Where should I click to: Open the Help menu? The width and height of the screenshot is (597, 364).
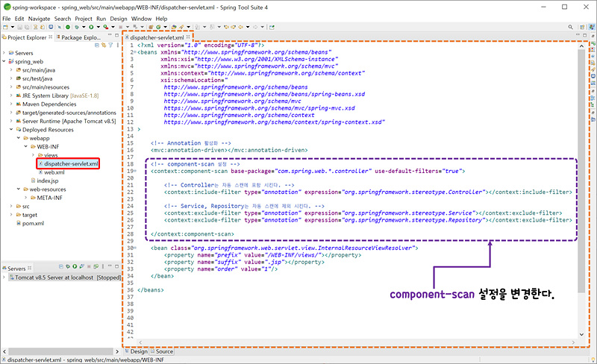pyautogui.click(x=161, y=19)
